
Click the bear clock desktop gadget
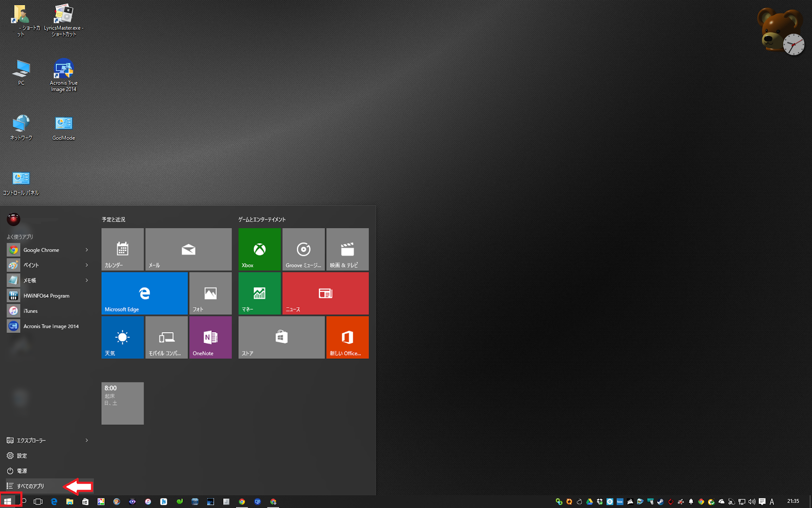tap(781, 30)
